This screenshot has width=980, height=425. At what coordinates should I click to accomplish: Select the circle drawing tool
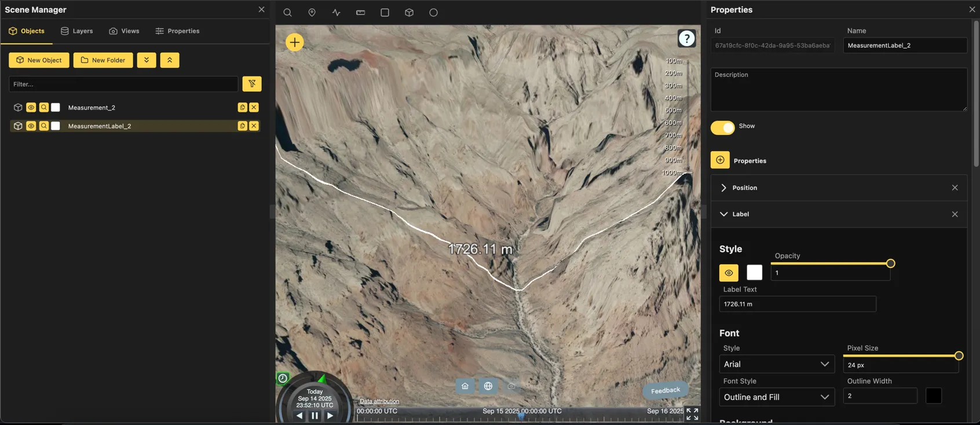[433, 13]
